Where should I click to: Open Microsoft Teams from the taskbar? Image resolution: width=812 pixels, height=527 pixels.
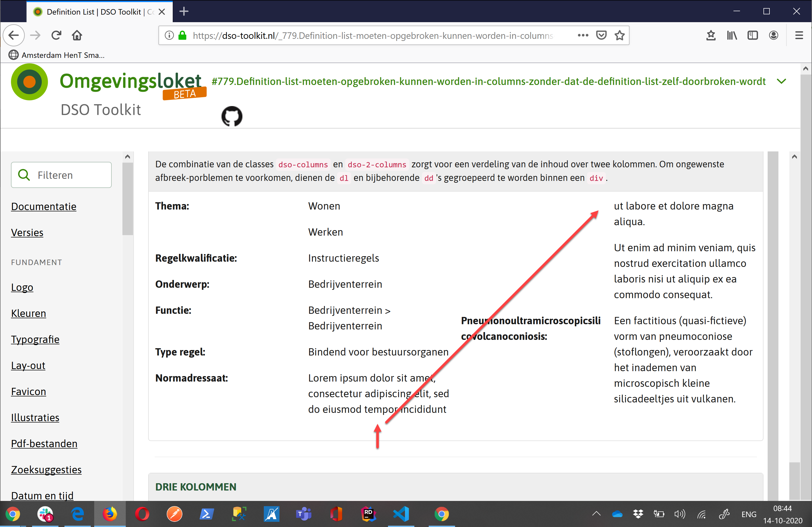coord(304,514)
